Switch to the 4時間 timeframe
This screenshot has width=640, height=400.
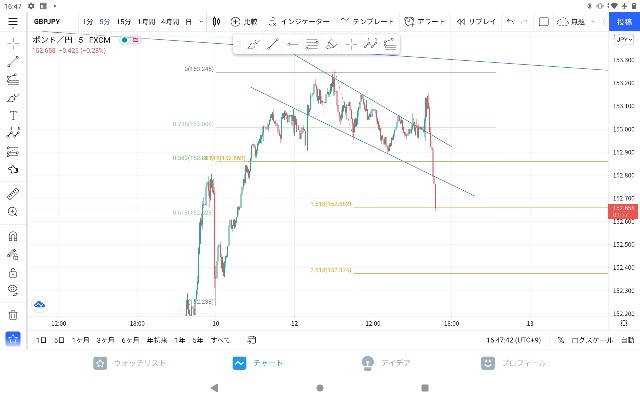[x=170, y=22]
